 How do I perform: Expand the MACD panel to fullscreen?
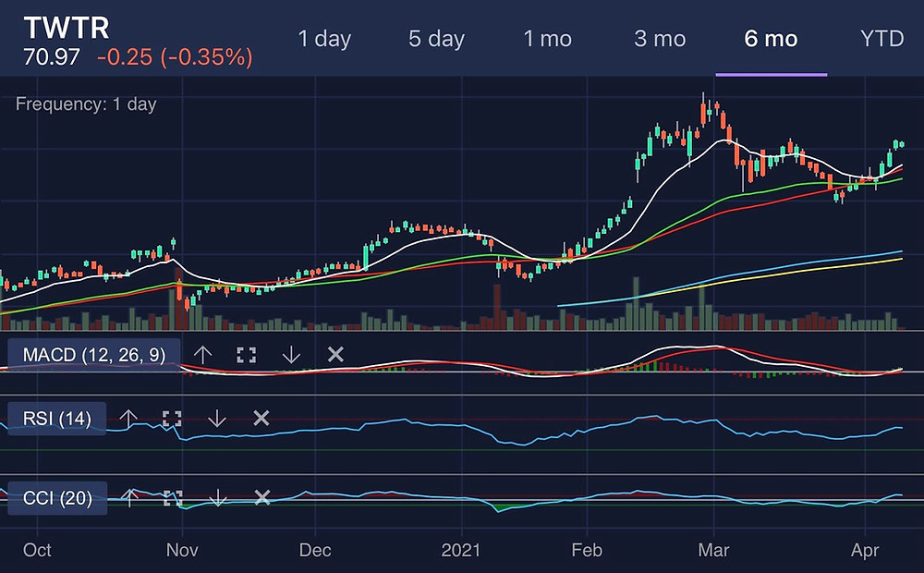[x=247, y=354]
